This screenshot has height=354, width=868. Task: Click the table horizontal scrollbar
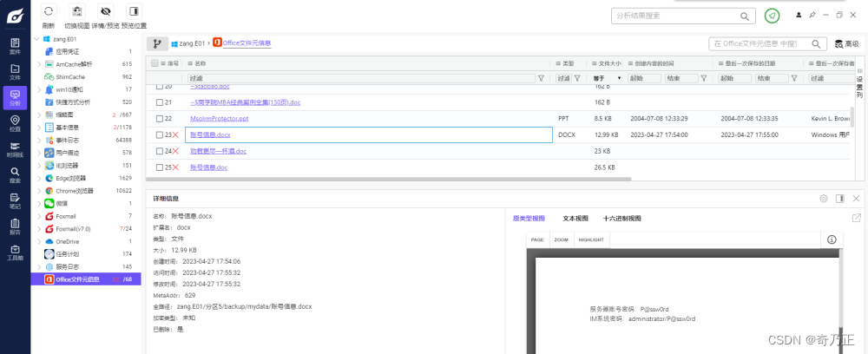(x=389, y=180)
